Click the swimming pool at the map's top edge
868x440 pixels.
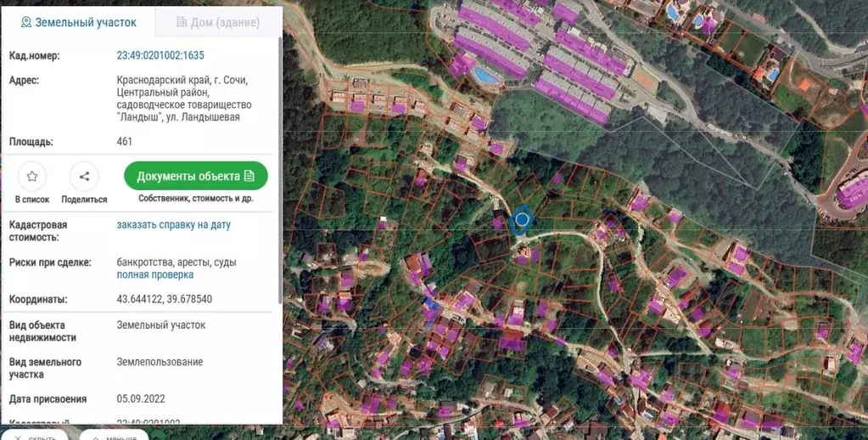point(671,12)
